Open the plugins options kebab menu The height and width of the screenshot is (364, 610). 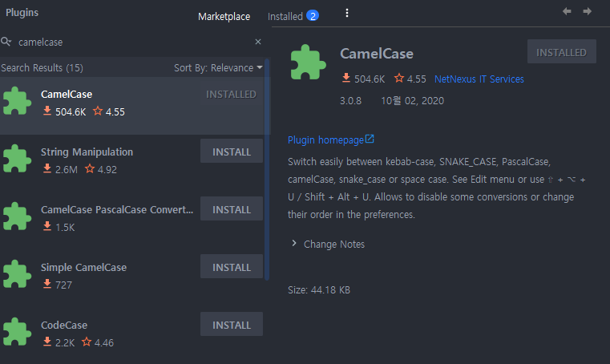pyautogui.click(x=347, y=14)
